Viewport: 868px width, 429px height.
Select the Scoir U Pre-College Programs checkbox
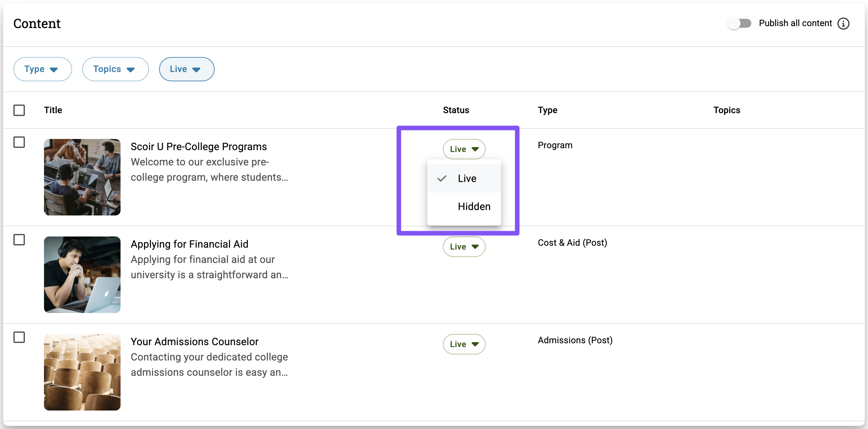pyautogui.click(x=19, y=142)
